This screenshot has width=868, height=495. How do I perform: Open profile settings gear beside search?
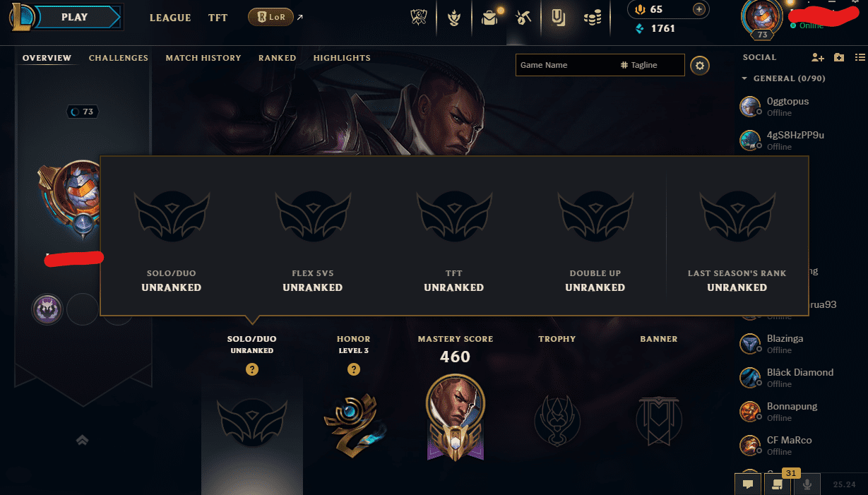pos(700,66)
